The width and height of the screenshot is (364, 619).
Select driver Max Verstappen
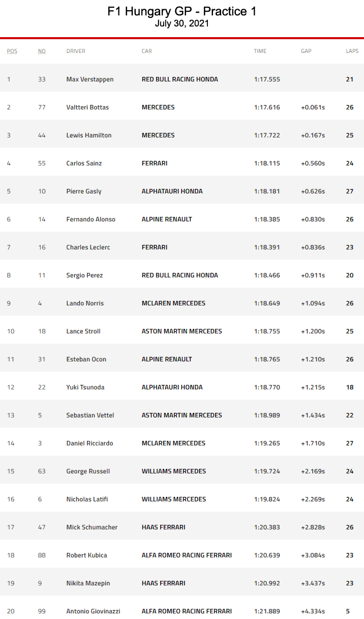pyautogui.click(x=90, y=79)
